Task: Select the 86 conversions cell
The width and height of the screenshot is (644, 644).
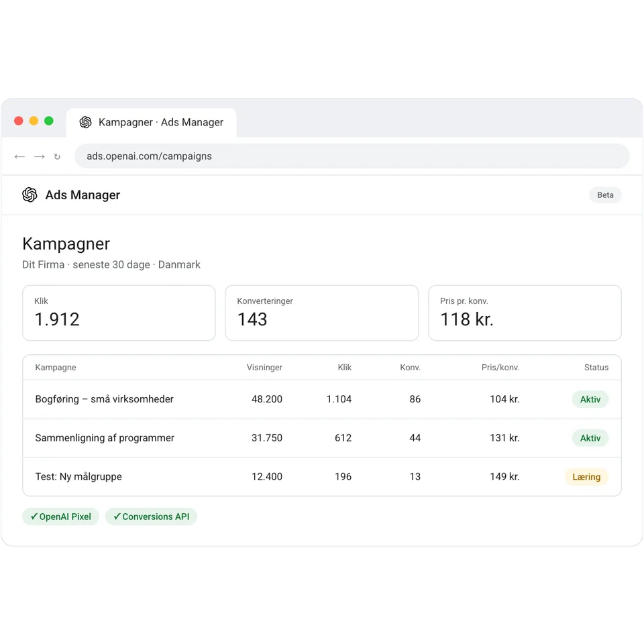Action: 415,399
